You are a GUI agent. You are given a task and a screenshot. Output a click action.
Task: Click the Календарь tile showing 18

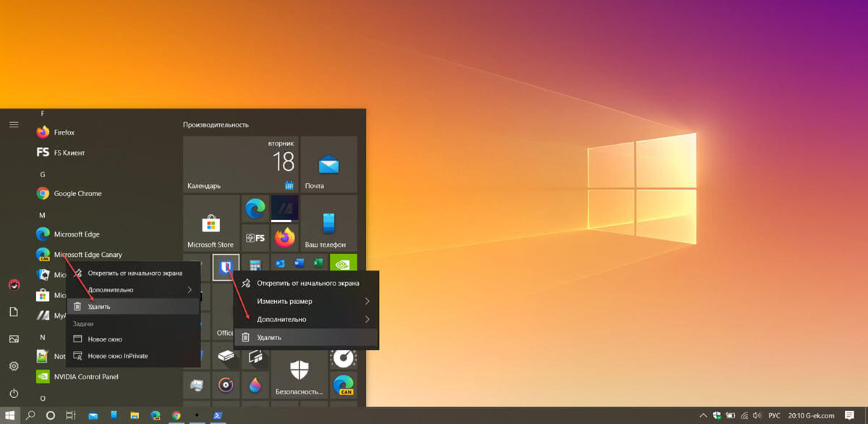240,164
